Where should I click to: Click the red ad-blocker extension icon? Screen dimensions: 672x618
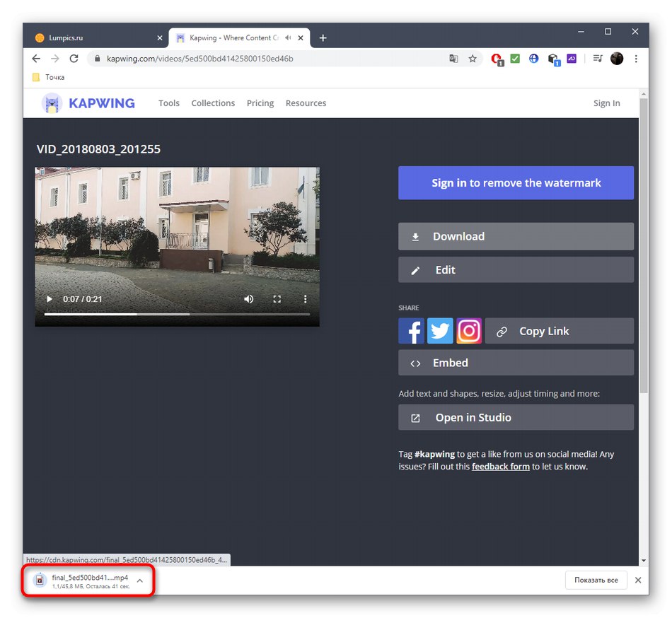[x=497, y=59]
